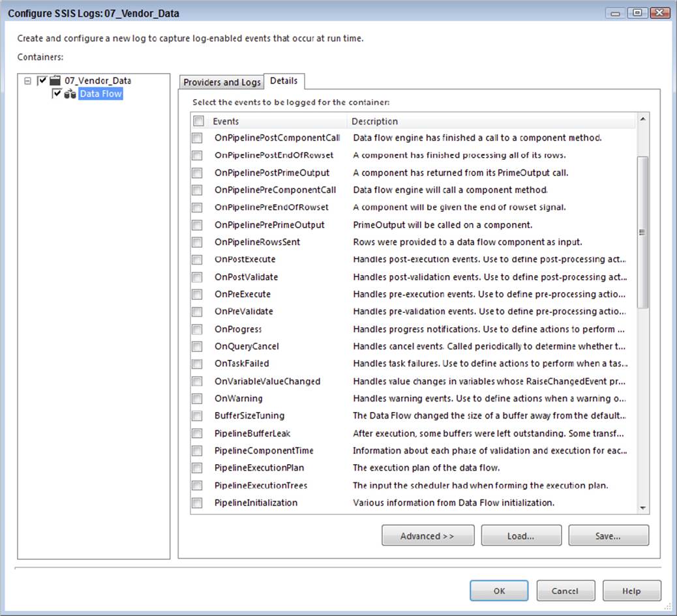Check the OnPipelinePreComponentCall event

[x=198, y=190]
